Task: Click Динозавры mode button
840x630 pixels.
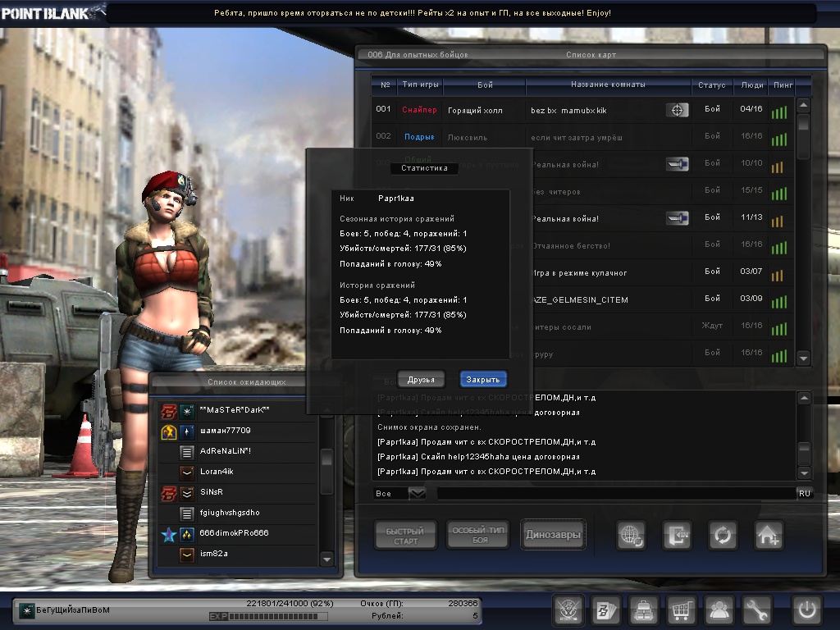Action: click(553, 535)
